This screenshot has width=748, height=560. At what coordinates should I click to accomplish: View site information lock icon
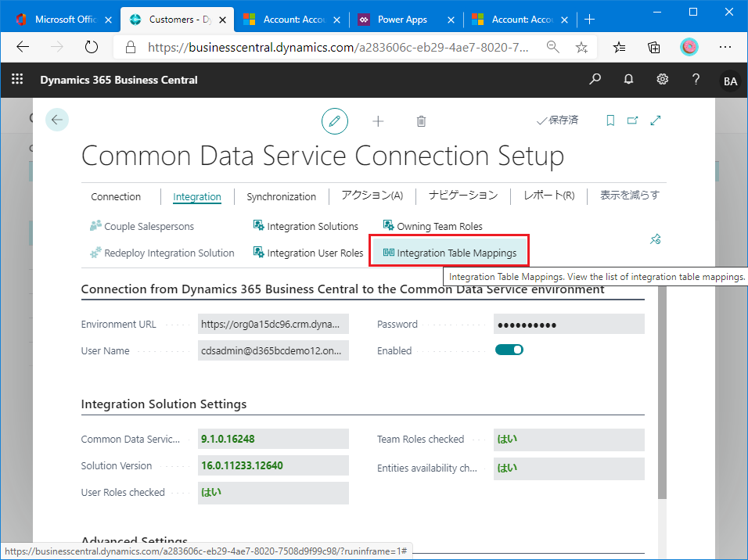(x=130, y=47)
